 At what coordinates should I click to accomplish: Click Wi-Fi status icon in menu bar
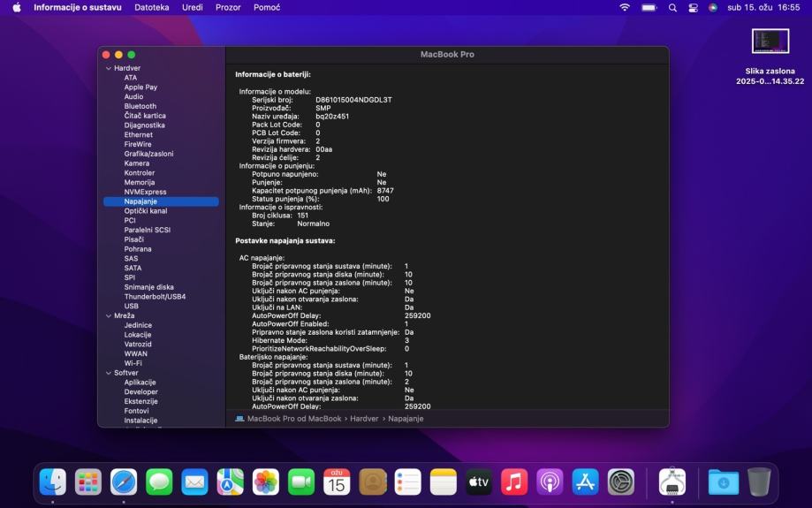click(625, 7)
